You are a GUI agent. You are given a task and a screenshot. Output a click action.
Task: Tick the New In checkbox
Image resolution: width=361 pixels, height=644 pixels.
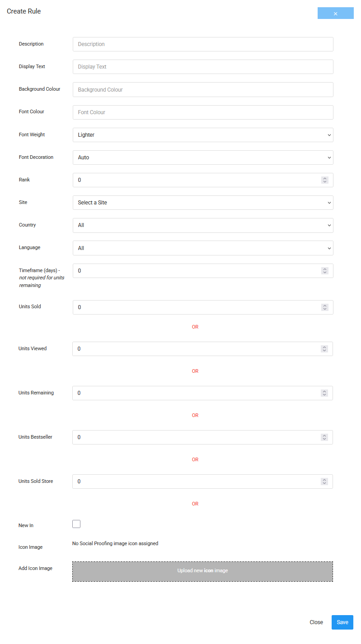(x=76, y=524)
